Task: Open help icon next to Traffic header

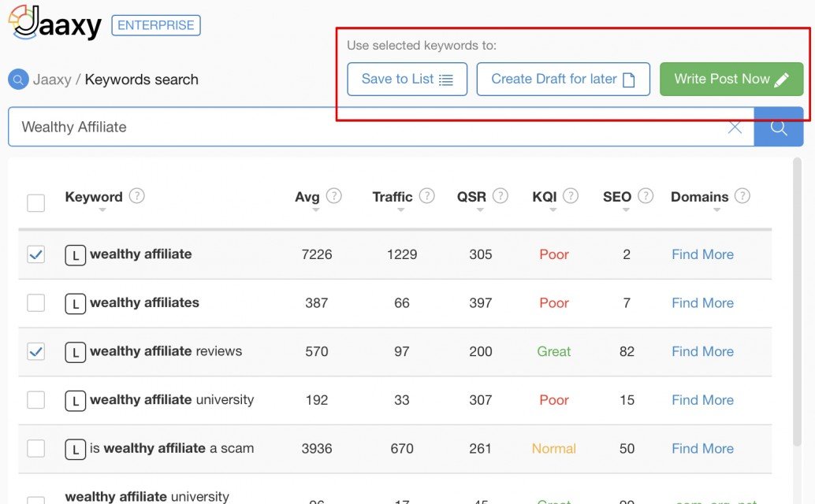Action: click(426, 196)
